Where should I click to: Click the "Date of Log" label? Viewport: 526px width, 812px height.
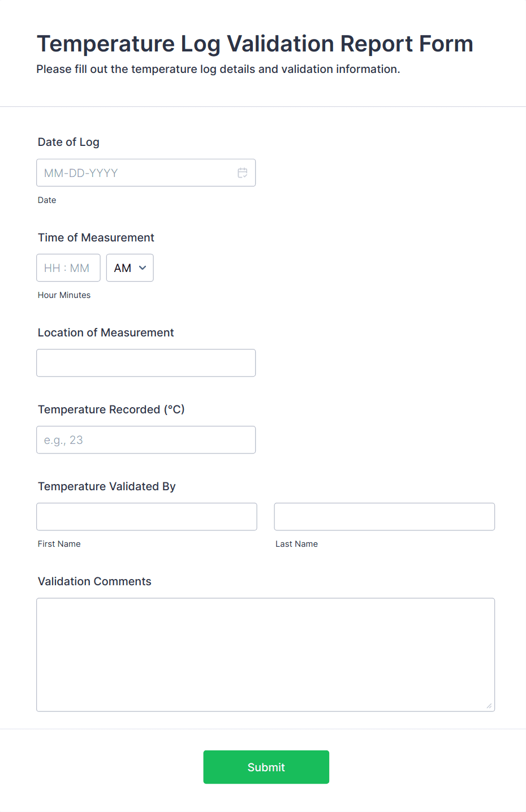tap(68, 142)
